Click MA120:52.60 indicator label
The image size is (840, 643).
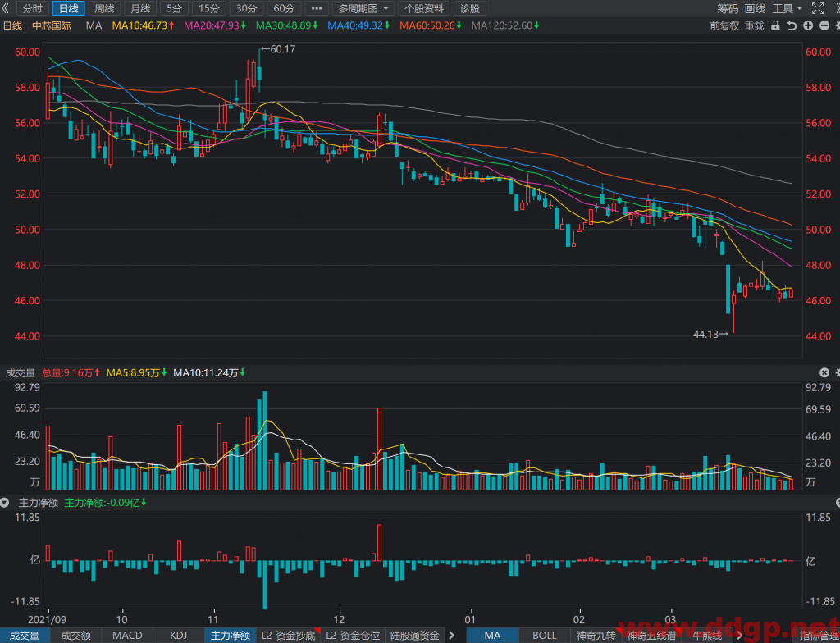click(505, 25)
